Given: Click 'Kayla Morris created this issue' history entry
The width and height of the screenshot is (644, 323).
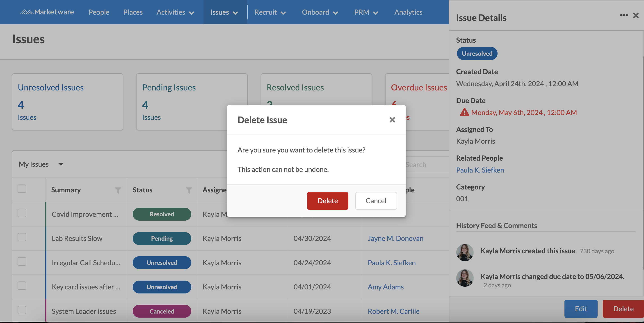Looking at the screenshot, I should click(528, 251).
